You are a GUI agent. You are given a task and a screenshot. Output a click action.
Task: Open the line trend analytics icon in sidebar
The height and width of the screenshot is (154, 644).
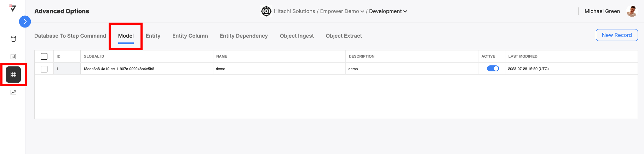13,93
